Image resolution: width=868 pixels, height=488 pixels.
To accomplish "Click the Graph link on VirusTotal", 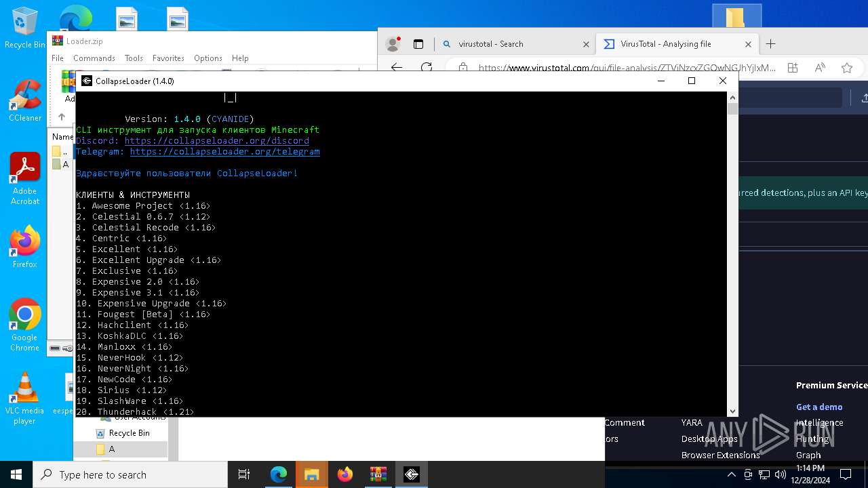I will click(x=808, y=455).
